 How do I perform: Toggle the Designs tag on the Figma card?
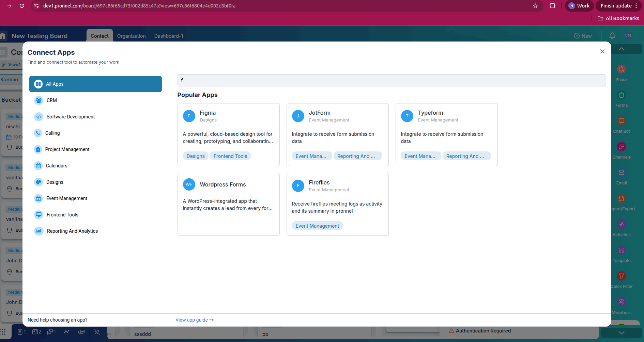point(195,156)
